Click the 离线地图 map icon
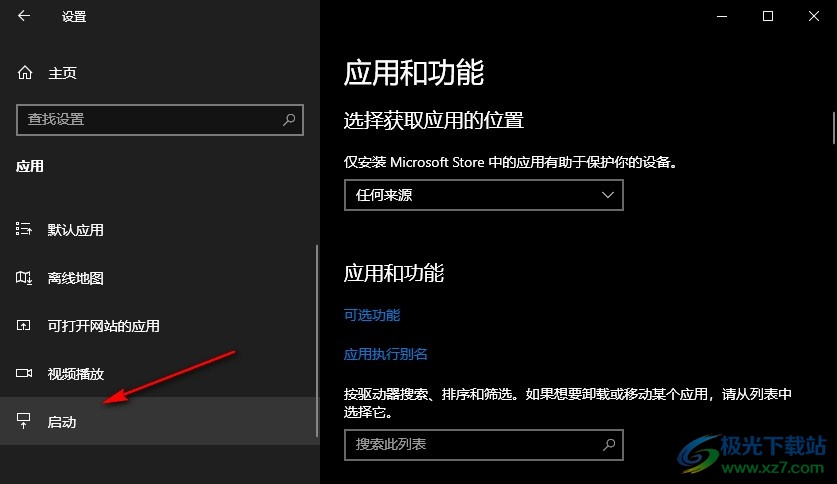The height and width of the screenshot is (484, 837). (23, 277)
